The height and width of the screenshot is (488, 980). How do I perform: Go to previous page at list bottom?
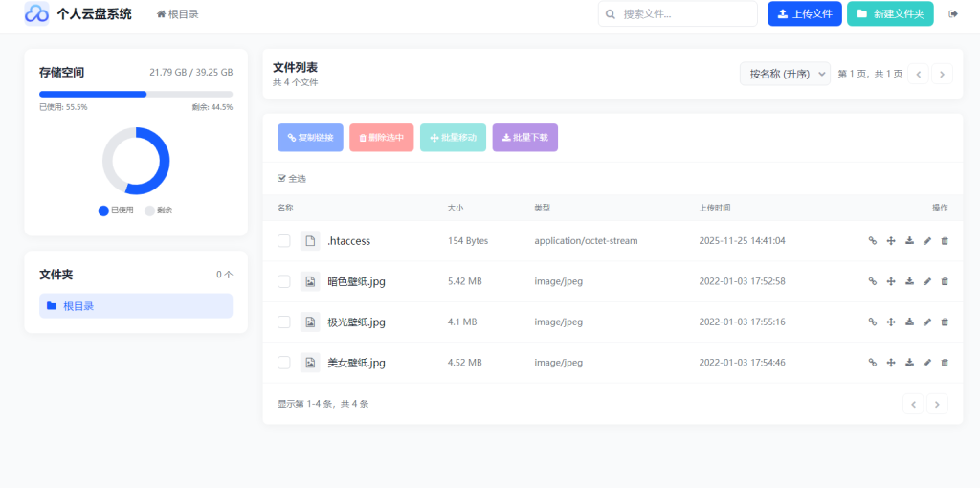[914, 404]
